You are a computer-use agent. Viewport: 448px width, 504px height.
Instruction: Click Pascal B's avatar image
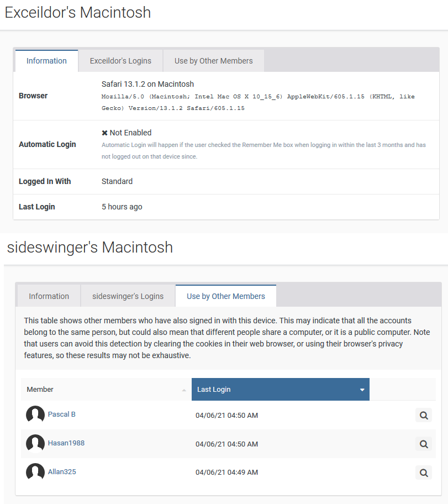coord(35,415)
